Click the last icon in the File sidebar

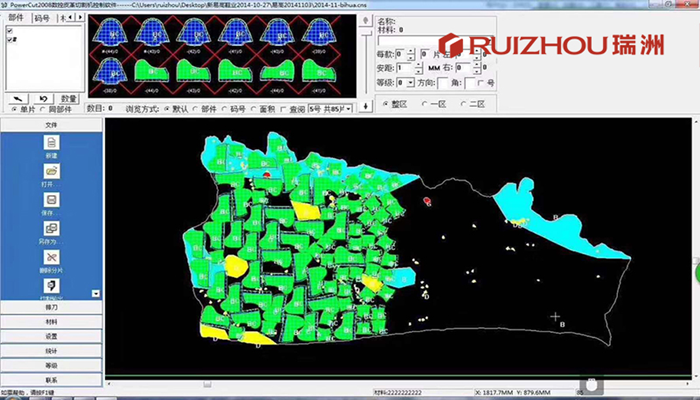click(51, 286)
